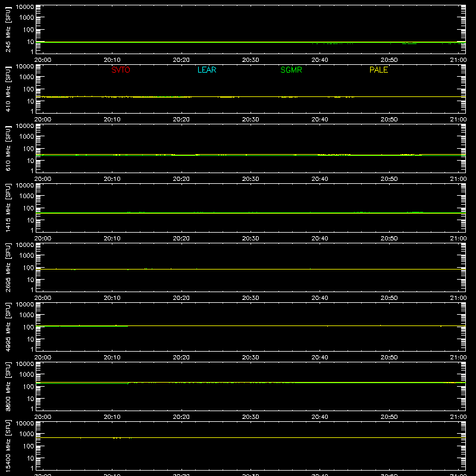Select the 245 MHz [SFU] axis title
Image resolution: width=476 pixels, height=476 pixels.
click(x=8, y=29)
